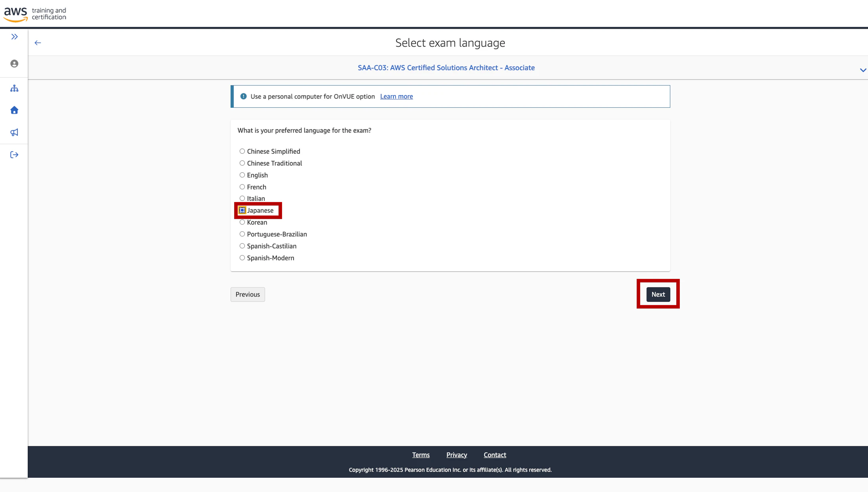Choose Spanish-Castilian radio option
The image size is (868, 492).
pyautogui.click(x=242, y=246)
